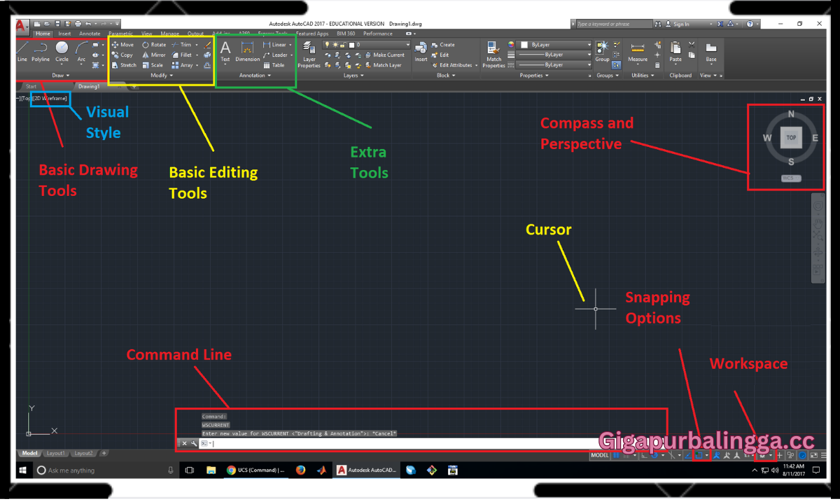Insert a Table from Annotation panel
Viewport: 840px width, 504px height.
click(x=274, y=65)
